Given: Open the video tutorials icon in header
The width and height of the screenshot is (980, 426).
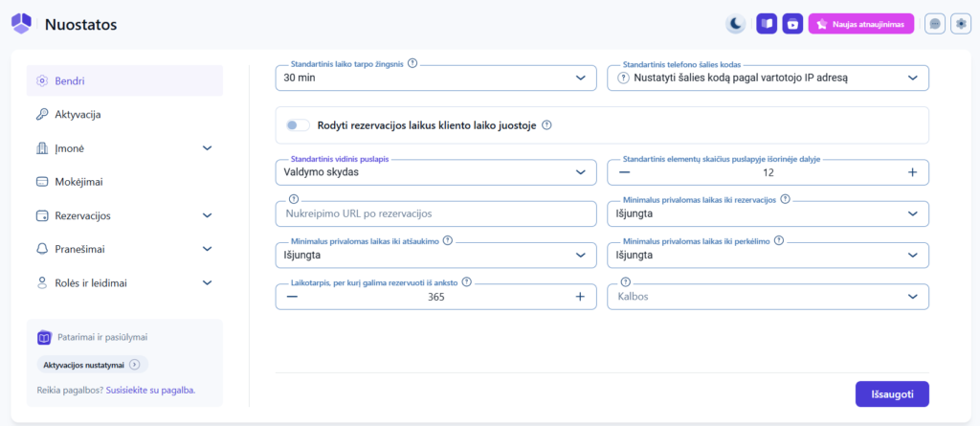Looking at the screenshot, I should [792, 24].
